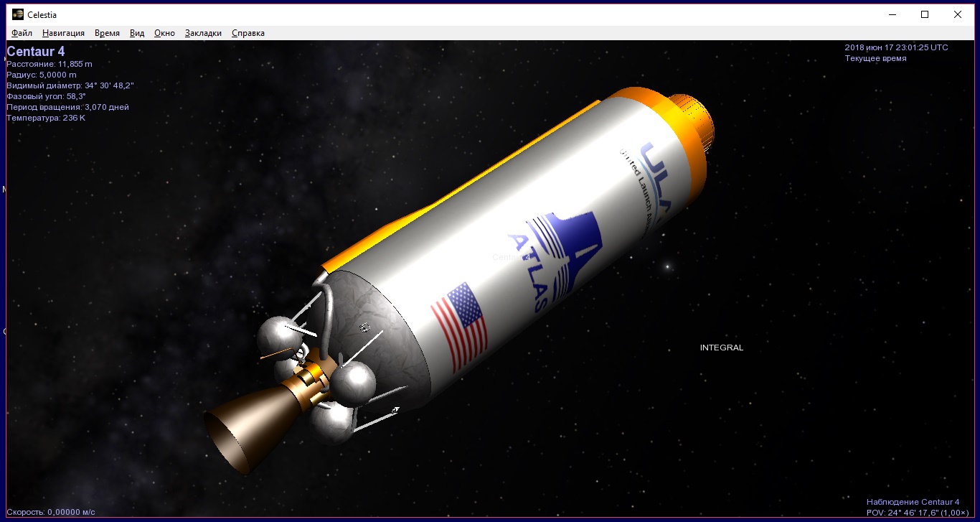Maximize the Celestia window
This screenshot has height=522, width=980.
(x=925, y=14)
